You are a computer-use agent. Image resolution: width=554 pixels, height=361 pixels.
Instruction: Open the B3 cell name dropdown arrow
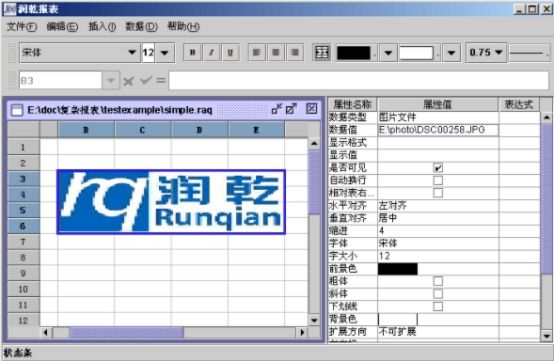111,81
